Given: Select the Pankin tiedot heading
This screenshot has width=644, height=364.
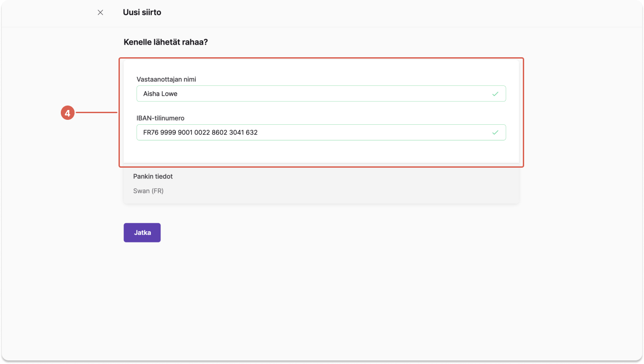Looking at the screenshot, I should click(x=153, y=177).
